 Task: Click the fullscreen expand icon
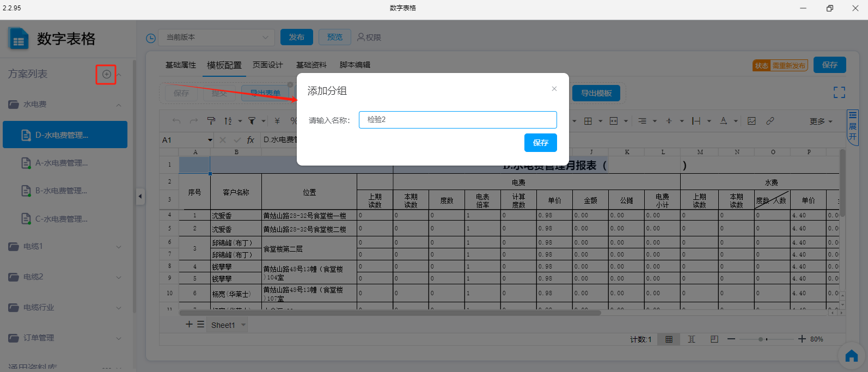[839, 93]
